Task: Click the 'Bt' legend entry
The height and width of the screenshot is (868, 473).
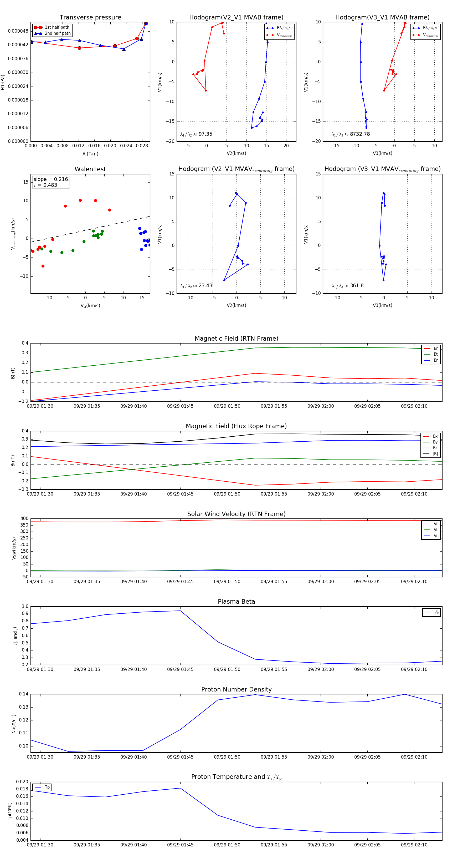Action: point(431,355)
